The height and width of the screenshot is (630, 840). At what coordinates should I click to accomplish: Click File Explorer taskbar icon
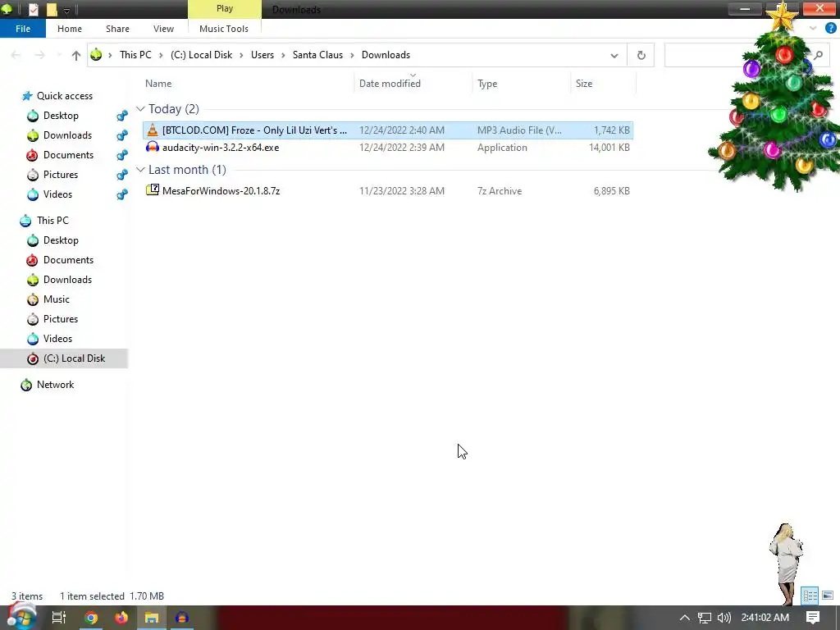[x=152, y=618]
